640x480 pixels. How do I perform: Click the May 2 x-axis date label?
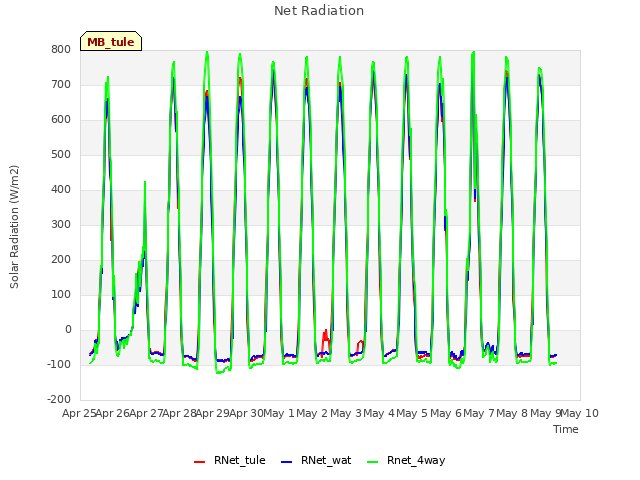312,413
